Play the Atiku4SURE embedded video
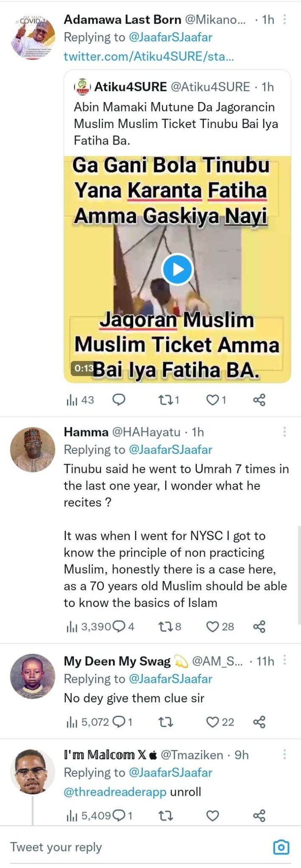 click(177, 270)
